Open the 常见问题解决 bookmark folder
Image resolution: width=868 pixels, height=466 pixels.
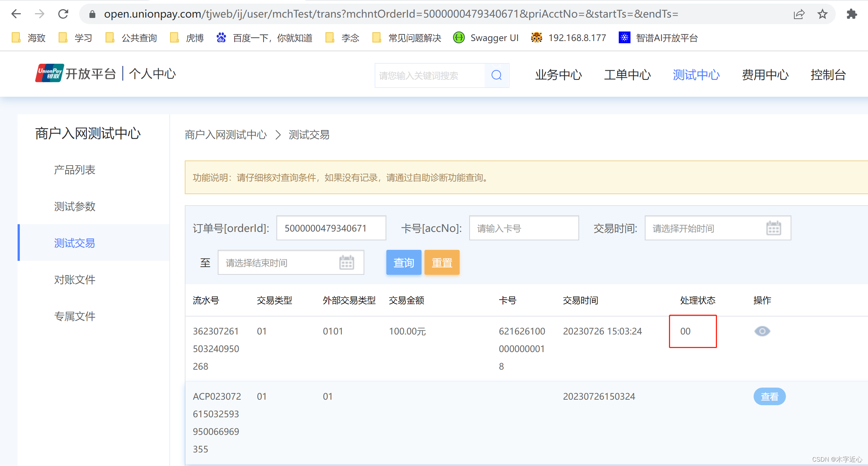407,38
